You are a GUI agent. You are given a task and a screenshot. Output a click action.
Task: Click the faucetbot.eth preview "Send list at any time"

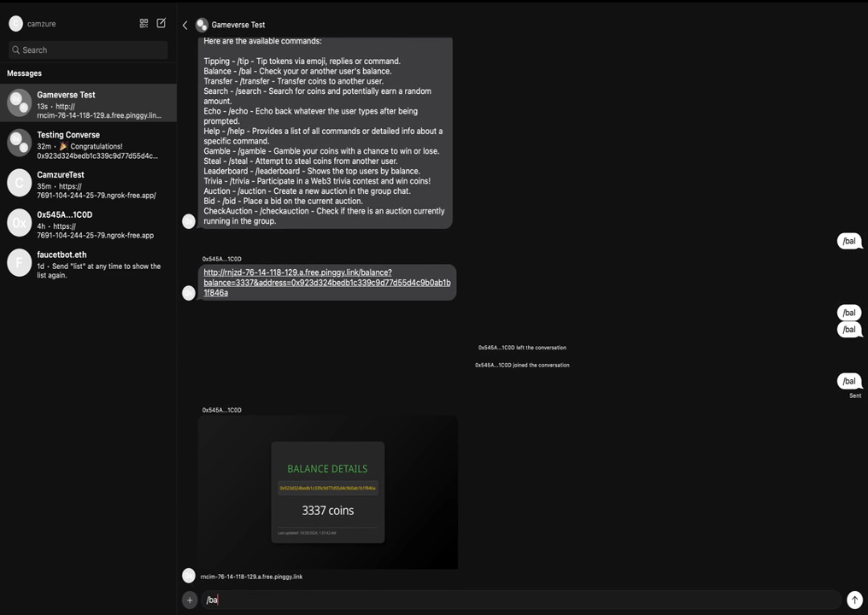99,271
